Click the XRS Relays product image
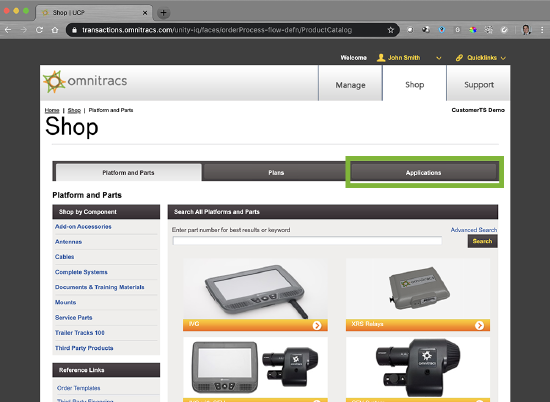Viewport: 550px width, 402px height. (x=418, y=289)
